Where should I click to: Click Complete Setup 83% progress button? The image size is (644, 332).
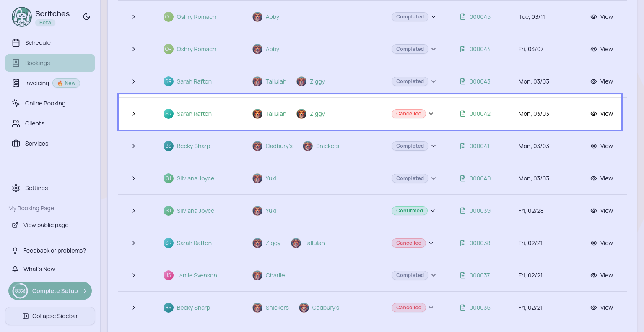coord(50,291)
